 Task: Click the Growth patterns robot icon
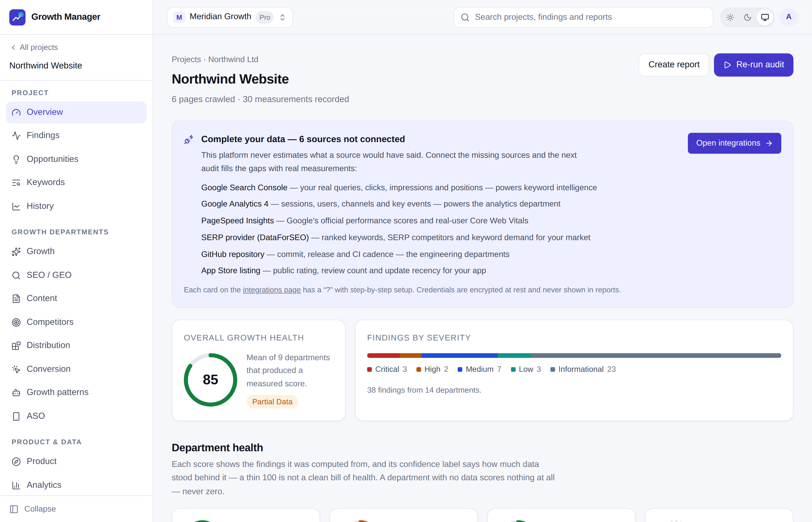coord(16,393)
